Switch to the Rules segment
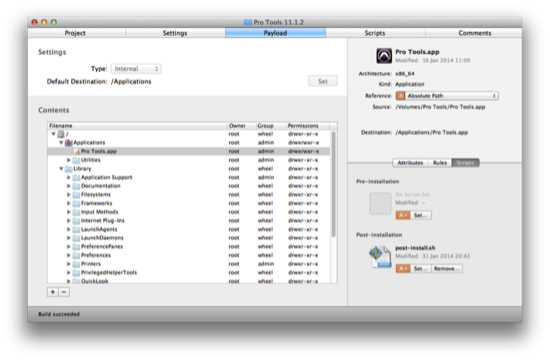This screenshot has height=361, width=550. pos(440,163)
